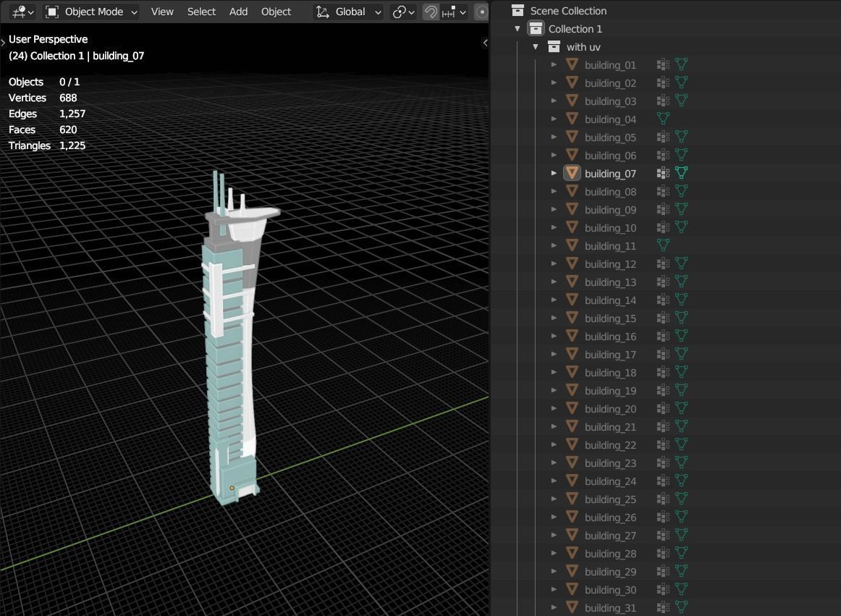Click the building_14 mesh data icon
This screenshot has width=841, height=616.
681,300
